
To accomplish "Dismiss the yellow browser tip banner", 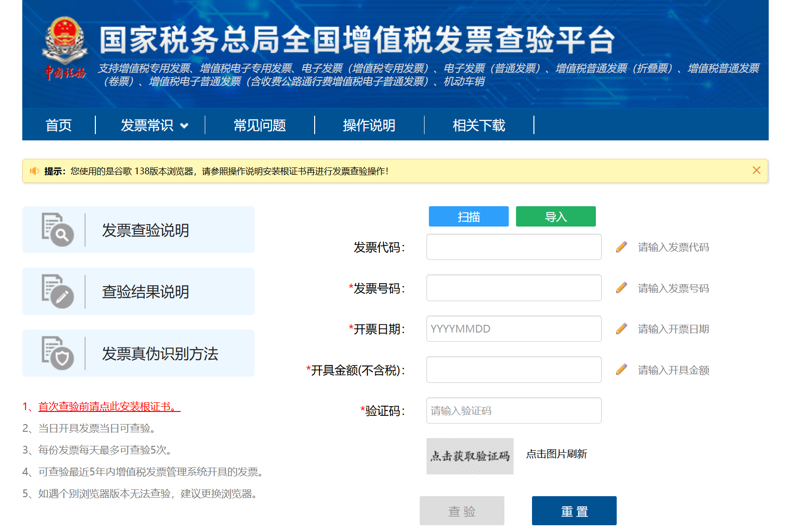I will [756, 170].
